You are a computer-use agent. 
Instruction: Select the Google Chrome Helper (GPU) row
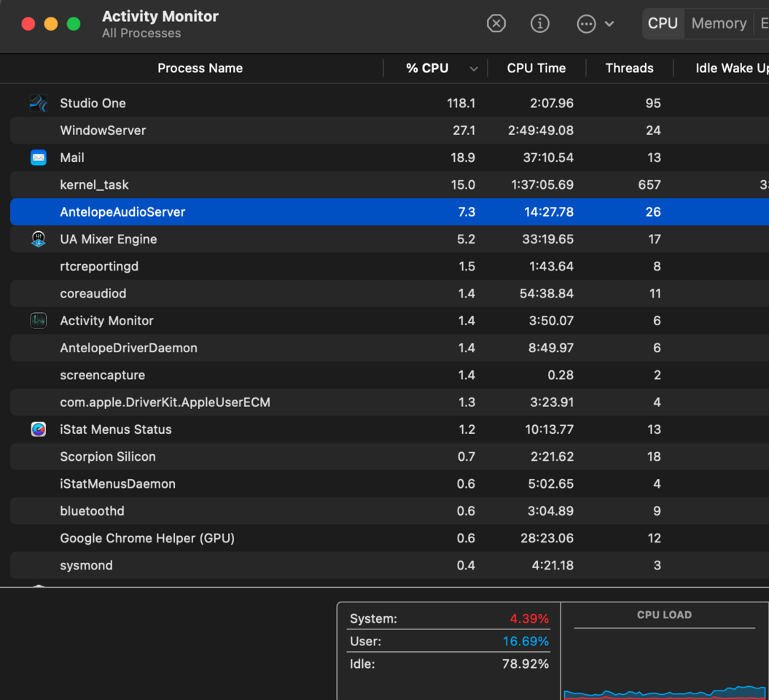click(x=389, y=538)
